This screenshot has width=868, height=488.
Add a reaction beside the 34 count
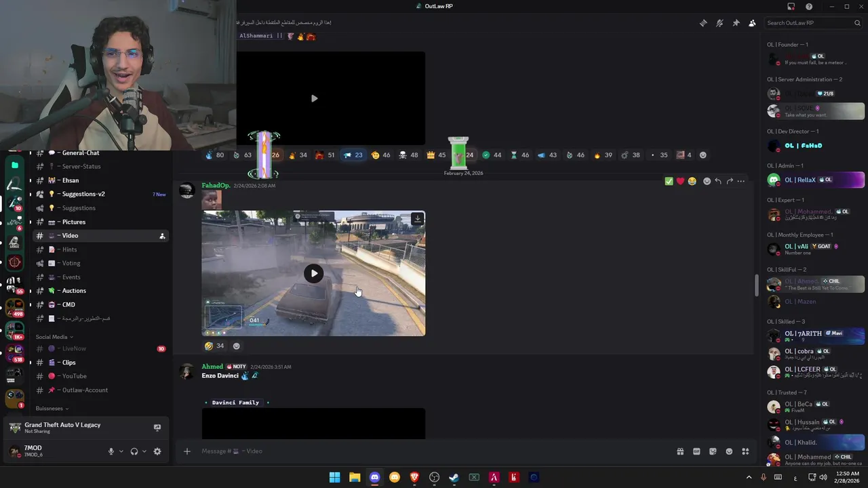236,346
